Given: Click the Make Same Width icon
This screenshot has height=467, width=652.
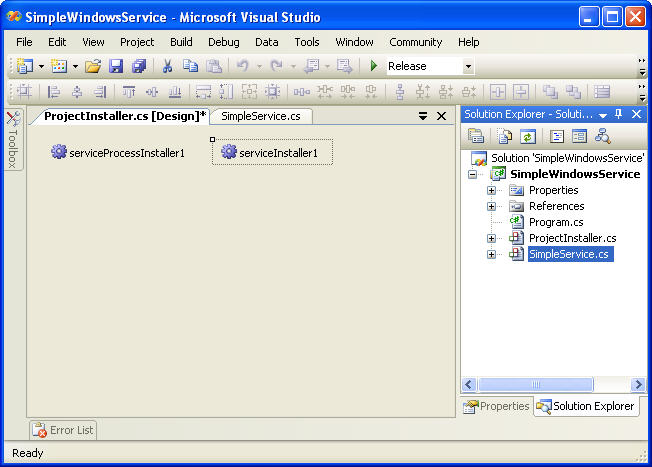Looking at the screenshot, I should (203, 91).
